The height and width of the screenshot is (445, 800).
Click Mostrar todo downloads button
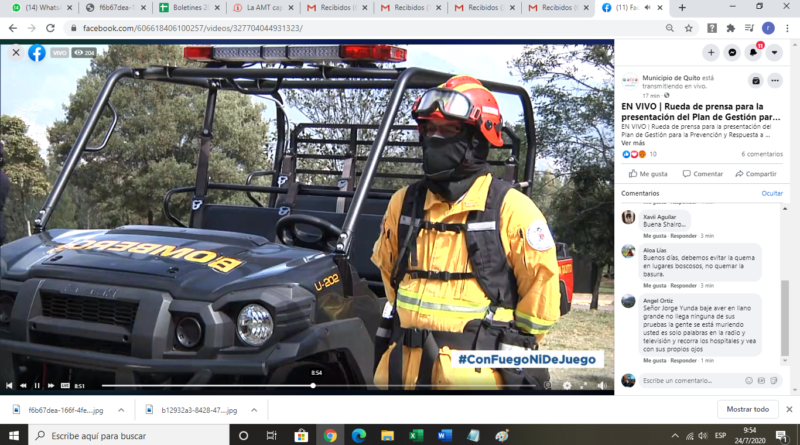point(747,409)
